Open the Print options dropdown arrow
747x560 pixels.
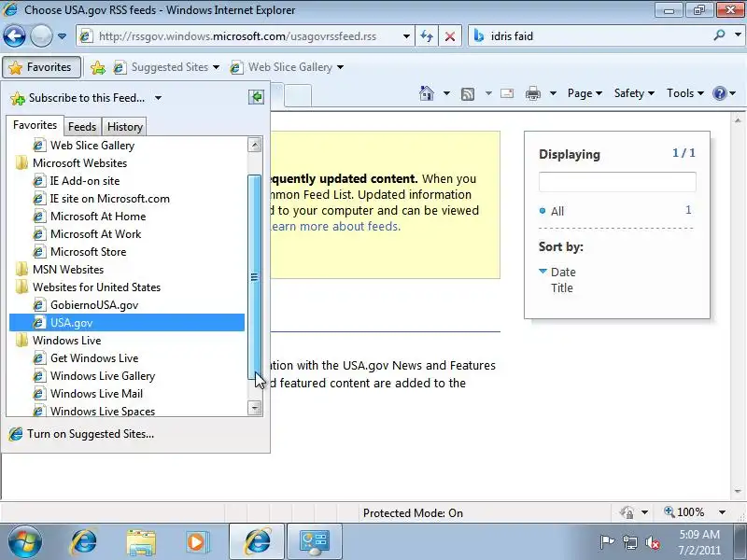click(553, 93)
